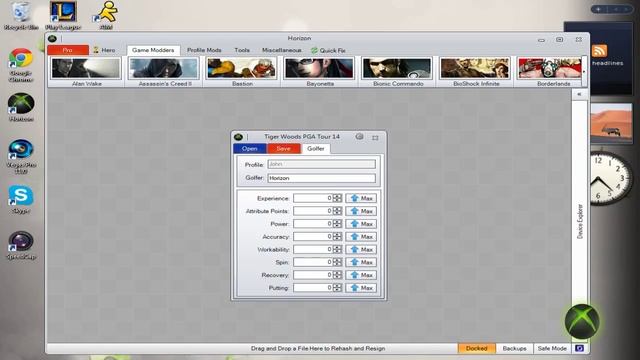The height and width of the screenshot is (360, 640).
Task: Open the Skype desktop shortcut
Action: coord(20,200)
